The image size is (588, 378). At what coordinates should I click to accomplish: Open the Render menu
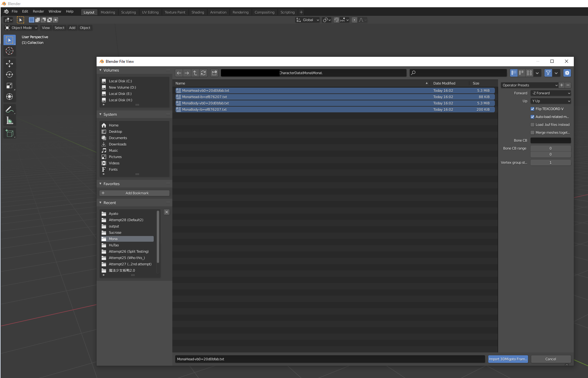tap(38, 12)
